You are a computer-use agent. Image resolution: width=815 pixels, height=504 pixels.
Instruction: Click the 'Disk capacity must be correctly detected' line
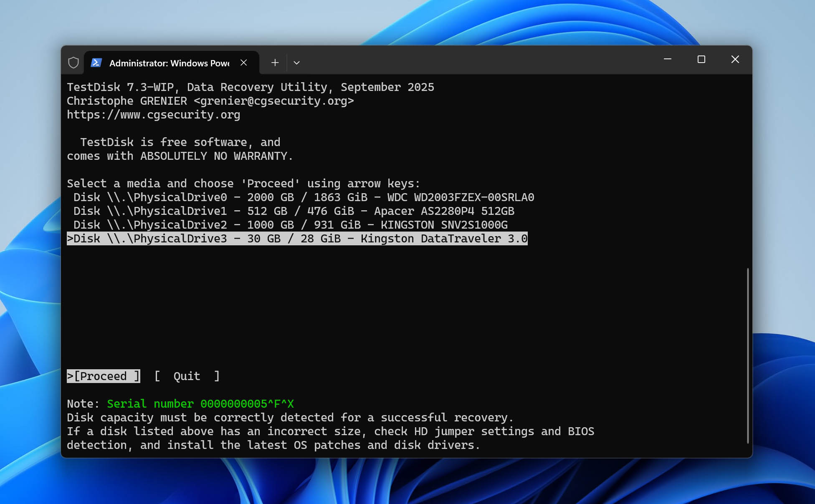(290, 418)
